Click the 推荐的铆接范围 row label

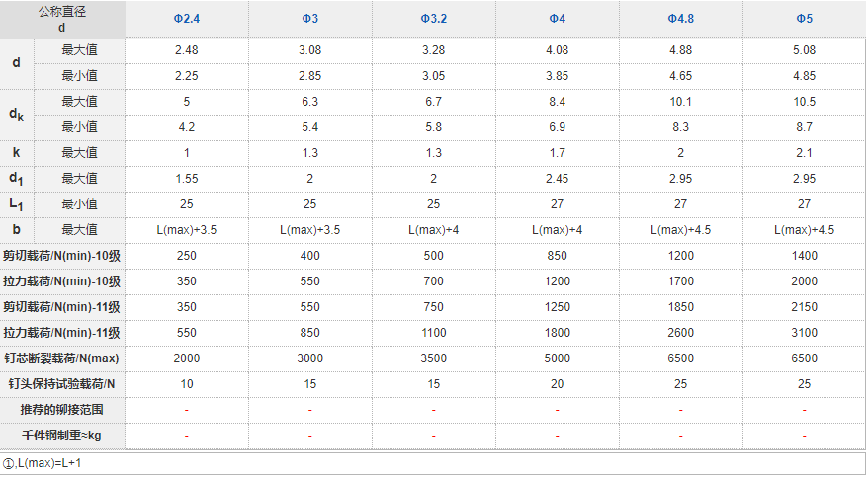[62, 409]
